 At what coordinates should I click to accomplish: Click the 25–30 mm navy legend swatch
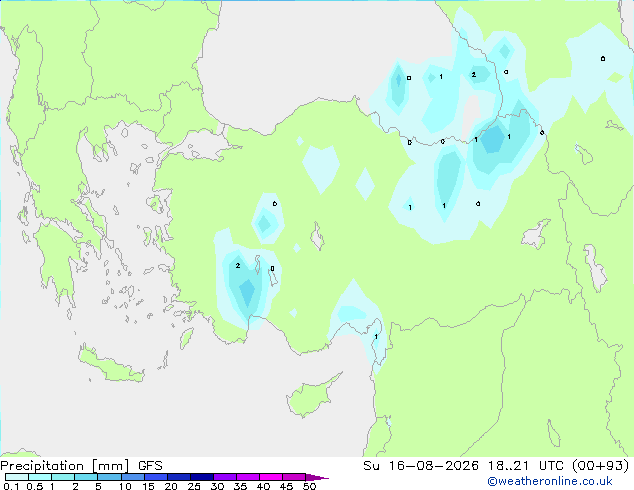[201, 477]
